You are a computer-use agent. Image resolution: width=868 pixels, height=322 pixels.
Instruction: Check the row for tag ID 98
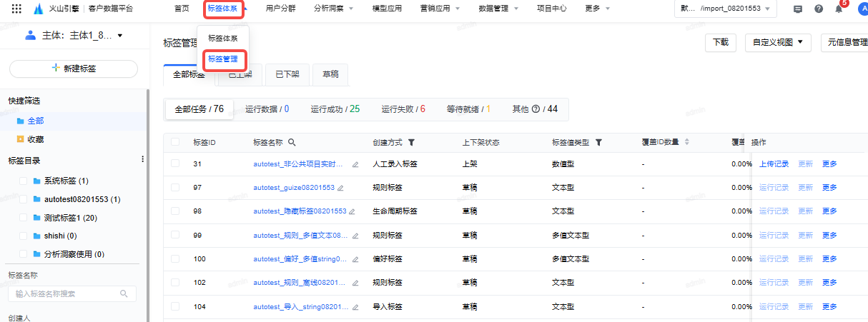pos(175,211)
